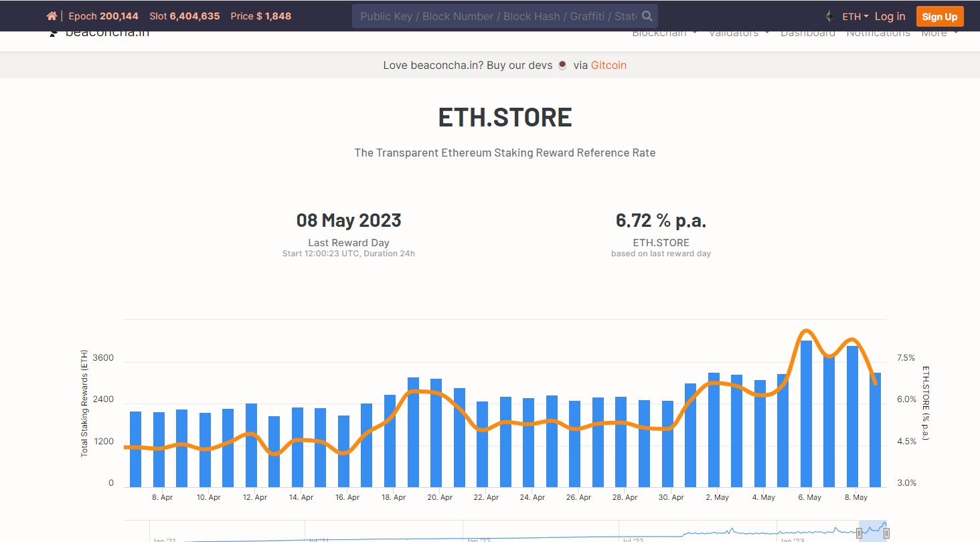Viewport: 980px width, 542px height.
Task: Click the home icon in top bar
Action: 52,16
